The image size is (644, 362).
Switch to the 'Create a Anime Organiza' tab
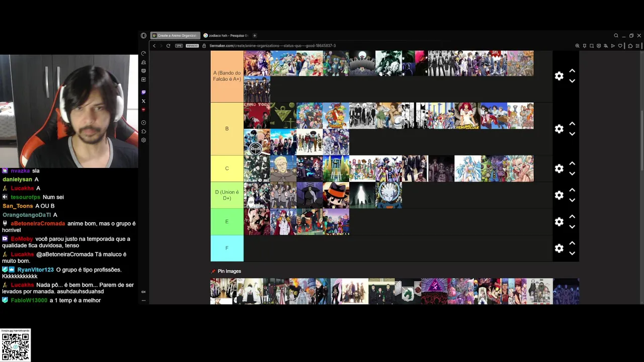pyautogui.click(x=175, y=36)
